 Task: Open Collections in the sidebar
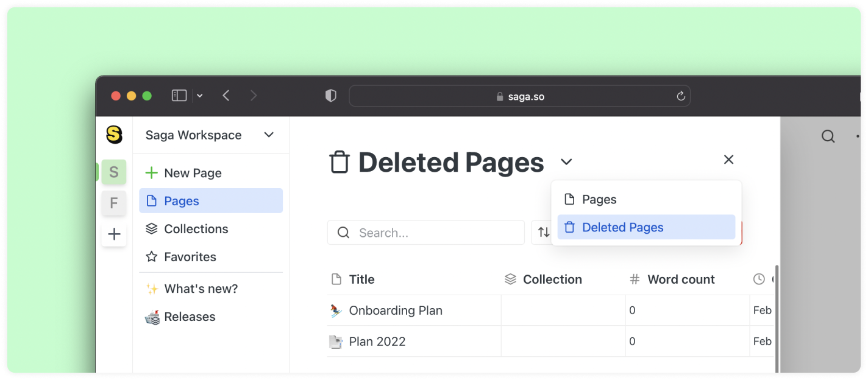pyautogui.click(x=196, y=229)
